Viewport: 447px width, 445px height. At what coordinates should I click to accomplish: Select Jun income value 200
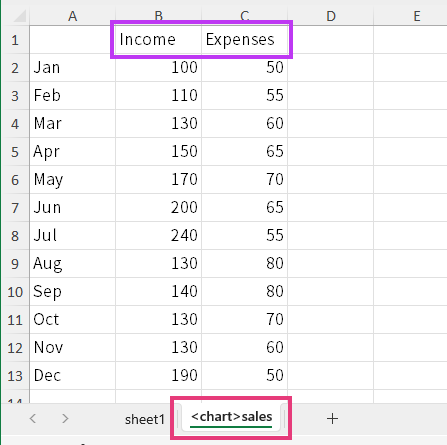[159, 208]
